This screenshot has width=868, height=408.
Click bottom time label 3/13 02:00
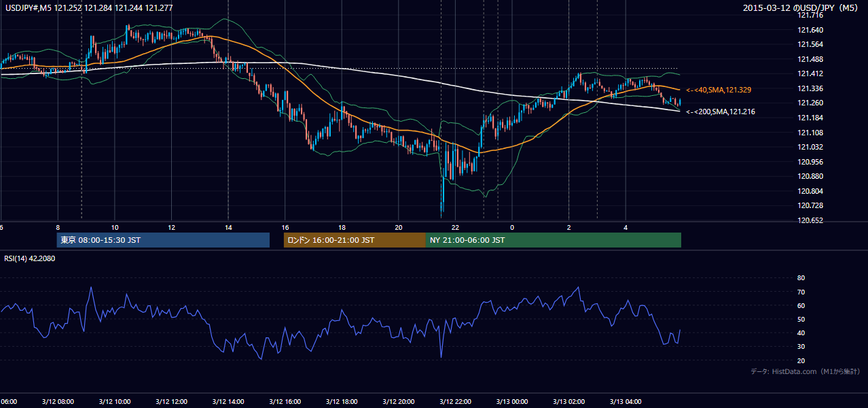pos(569,402)
